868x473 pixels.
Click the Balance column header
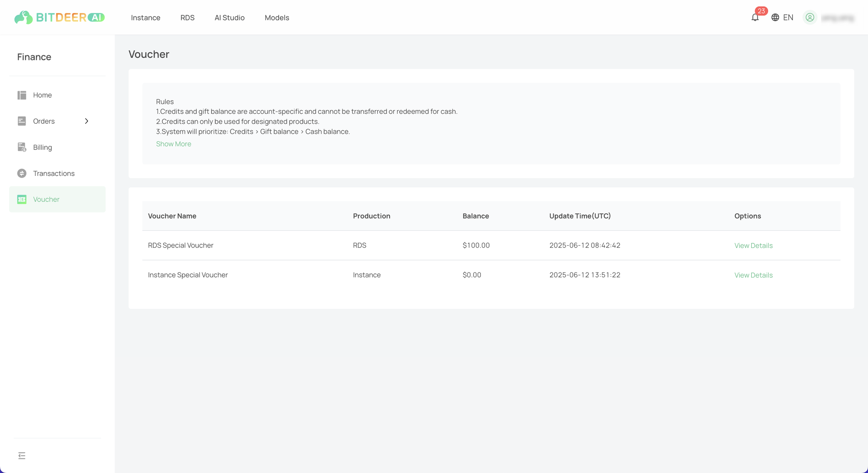tap(476, 216)
